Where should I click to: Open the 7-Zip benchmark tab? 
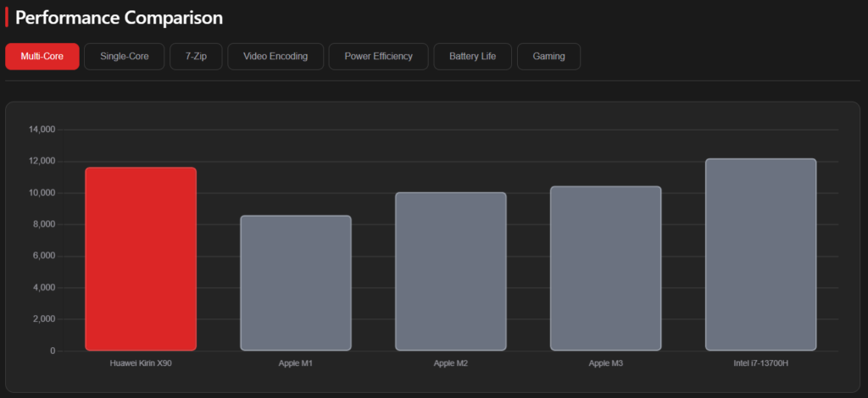(196, 57)
